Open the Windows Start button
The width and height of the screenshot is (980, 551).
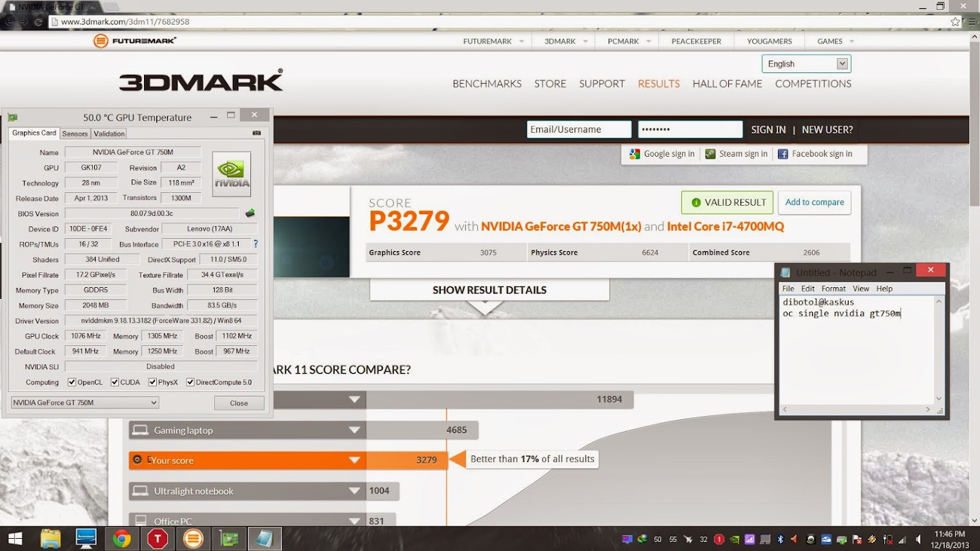point(15,538)
